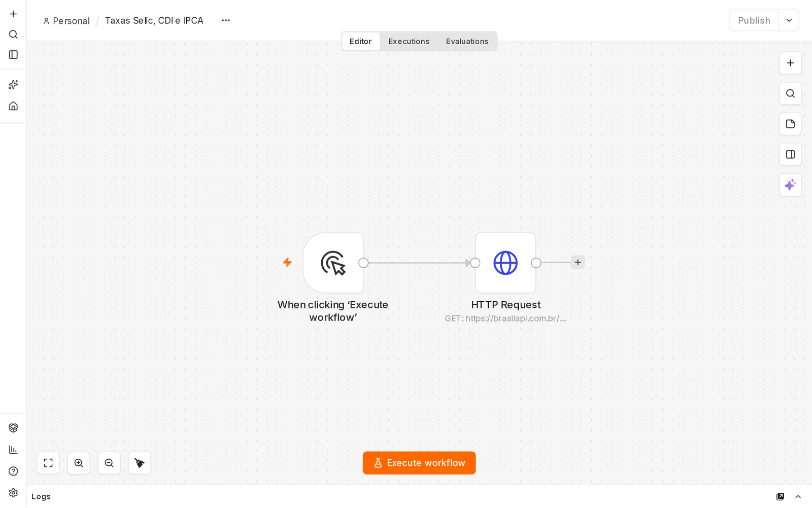This screenshot has width=812, height=508.
Task: Open the workflow three-dots menu
Action: [x=226, y=20]
